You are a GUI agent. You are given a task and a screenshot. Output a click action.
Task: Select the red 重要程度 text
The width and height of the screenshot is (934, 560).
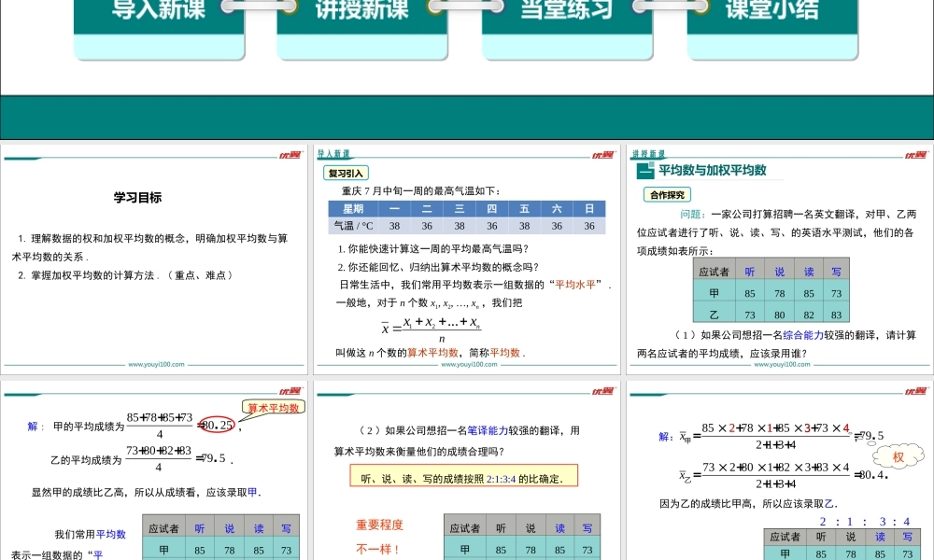point(379,525)
